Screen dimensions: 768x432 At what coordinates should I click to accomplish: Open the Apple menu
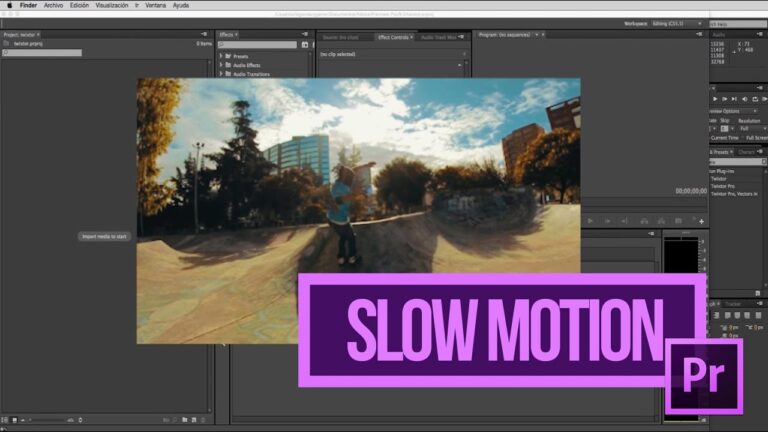click(x=9, y=5)
